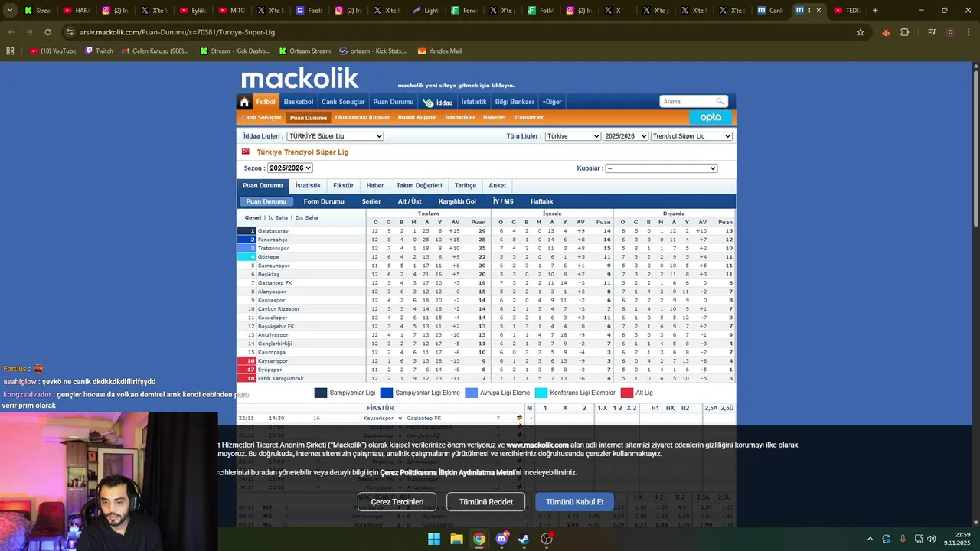Screen dimensions: 980x551
Task: Click microphone icon in system tray
Action: click(903, 539)
